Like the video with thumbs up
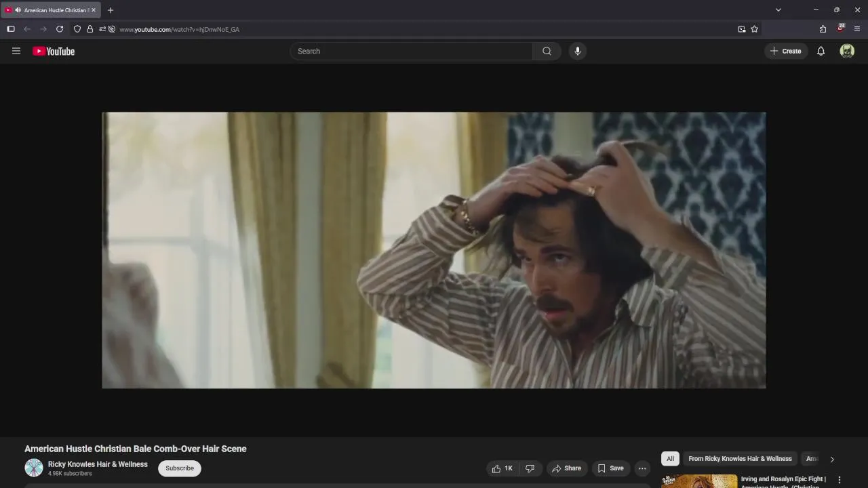This screenshot has height=488, width=868. pos(502,468)
